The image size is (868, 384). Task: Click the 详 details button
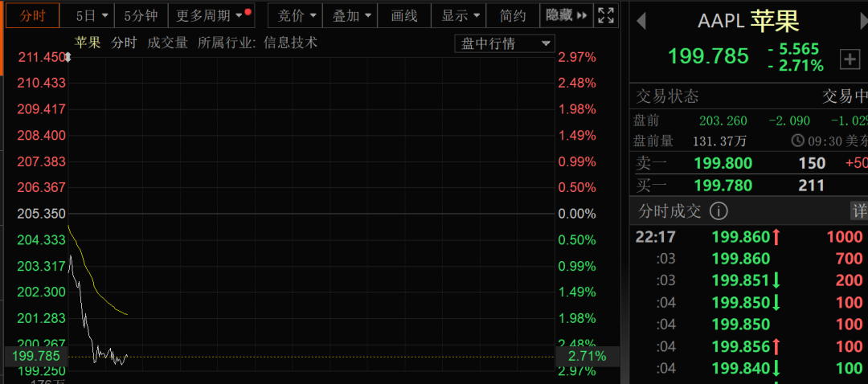tap(859, 210)
